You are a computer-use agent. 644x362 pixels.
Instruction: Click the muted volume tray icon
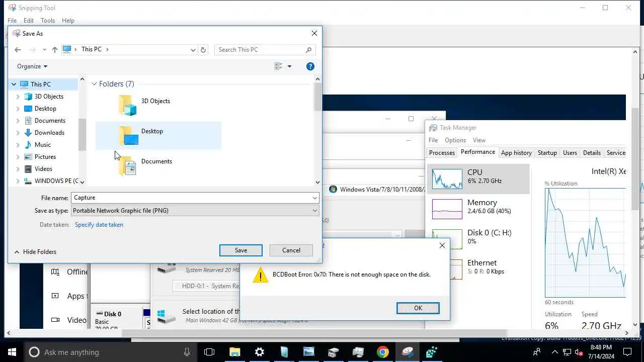(x=580, y=352)
